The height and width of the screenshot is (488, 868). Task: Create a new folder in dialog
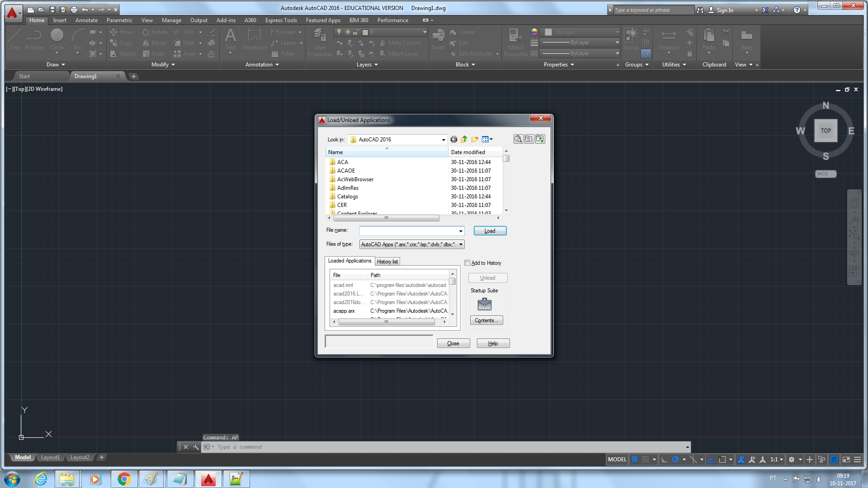pyautogui.click(x=475, y=140)
